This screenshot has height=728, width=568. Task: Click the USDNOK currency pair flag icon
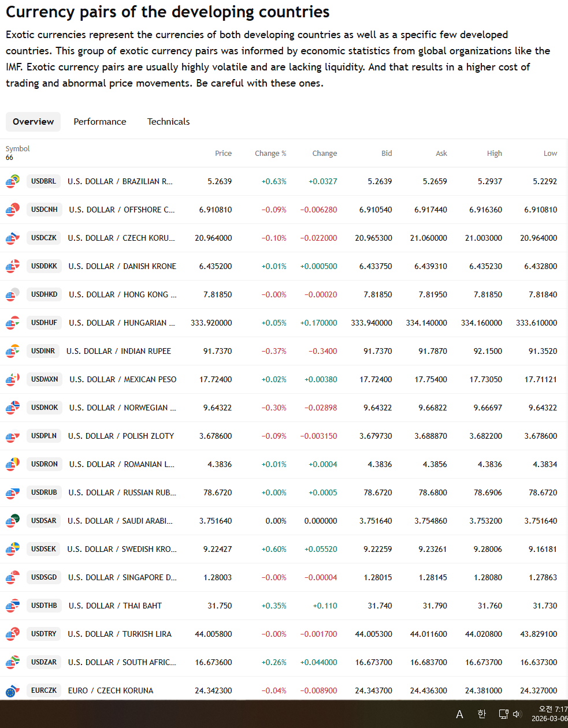[x=13, y=408]
